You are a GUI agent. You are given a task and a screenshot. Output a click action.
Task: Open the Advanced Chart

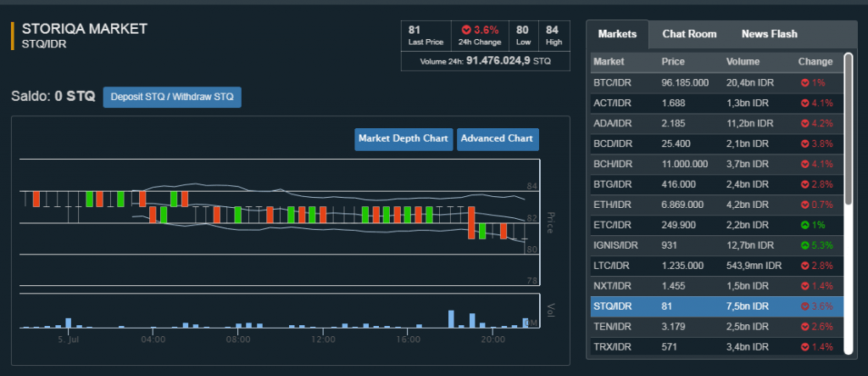pos(497,138)
